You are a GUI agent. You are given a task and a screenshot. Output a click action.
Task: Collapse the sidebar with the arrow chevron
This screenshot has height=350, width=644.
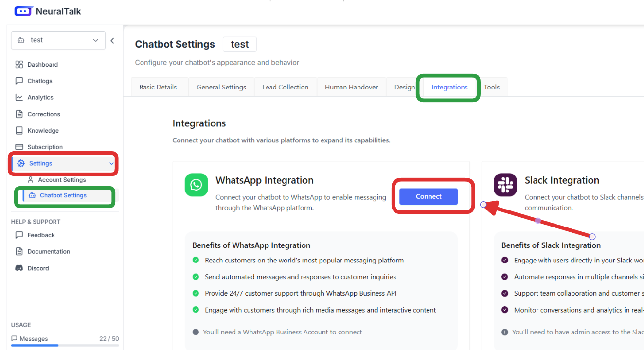112,40
